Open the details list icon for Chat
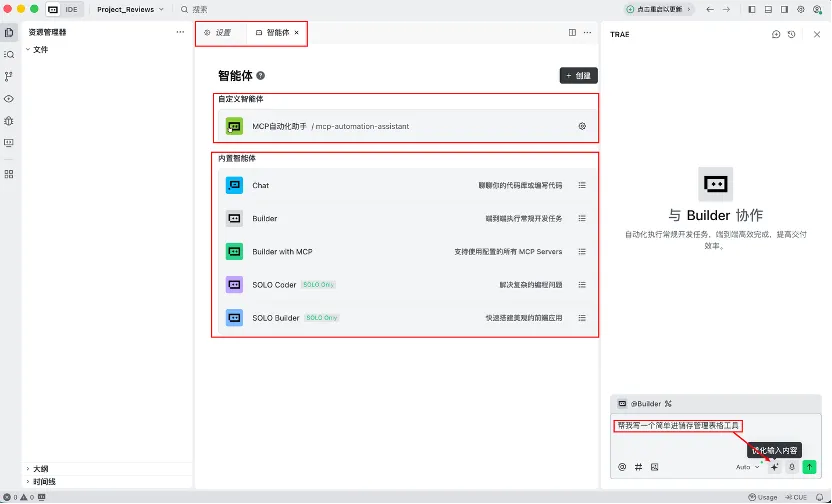Screen dimensions: 832x504 coord(582,185)
